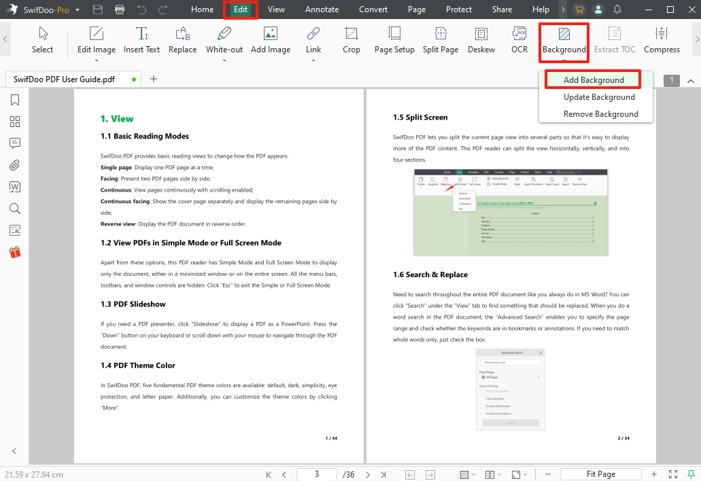Open the search sidebar icon
Image resolution: width=701 pixels, height=481 pixels.
[15, 208]
